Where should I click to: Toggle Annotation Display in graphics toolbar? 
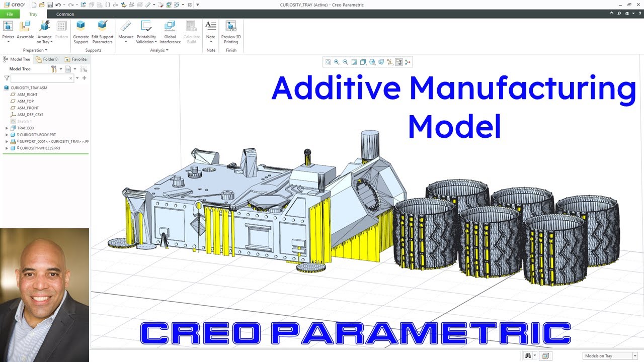tap(399, 62)
